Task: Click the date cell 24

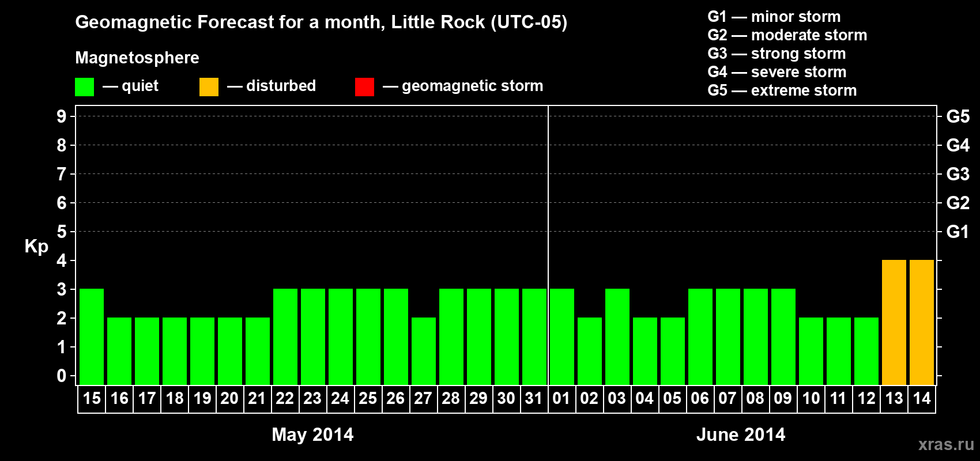Action: pyautogui.click(x=341, y=399)
